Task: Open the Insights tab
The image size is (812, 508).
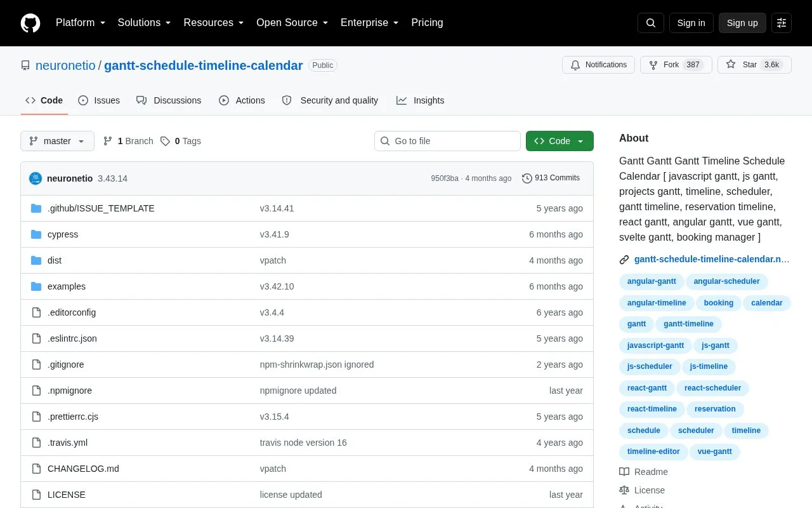Action: pyautogui.click(x=420, y=100)
